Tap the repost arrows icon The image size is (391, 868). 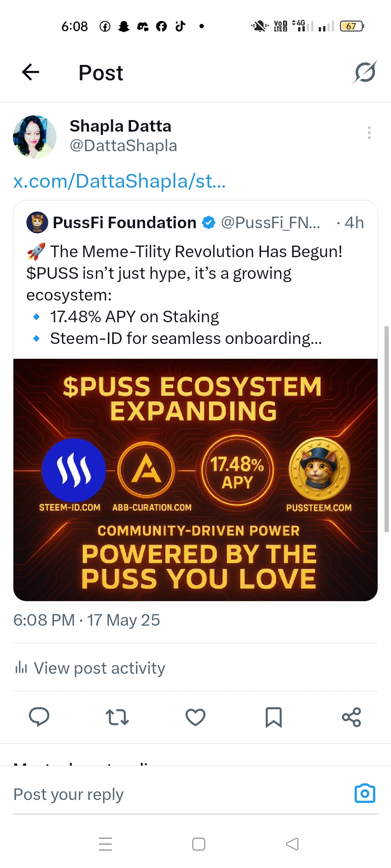pyautogui.click(x=117, y=717)
